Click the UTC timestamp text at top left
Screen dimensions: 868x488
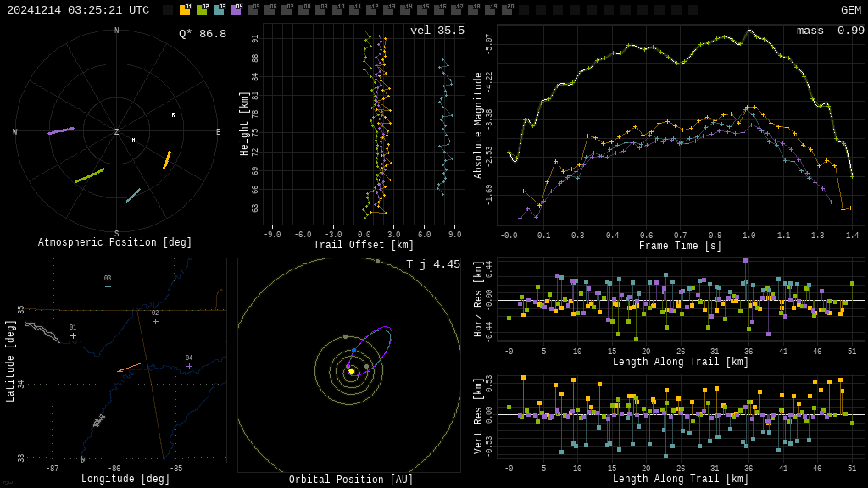coord(78,10)
